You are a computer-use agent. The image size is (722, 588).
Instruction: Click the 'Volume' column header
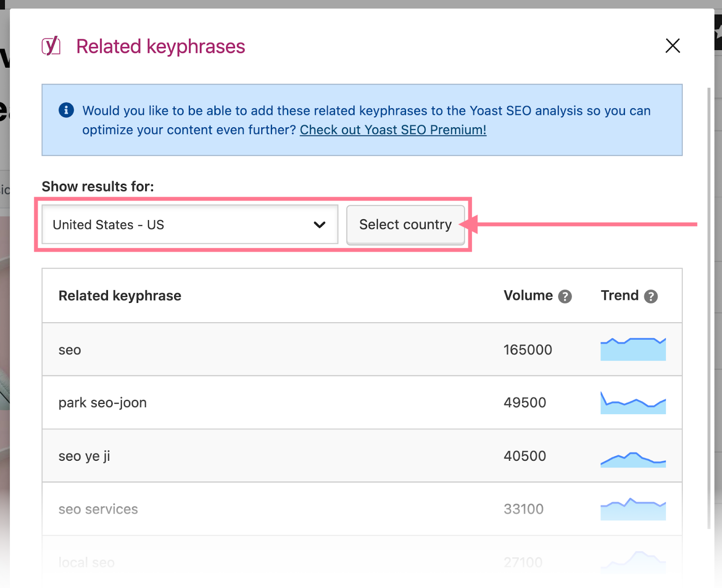[528, 296]
